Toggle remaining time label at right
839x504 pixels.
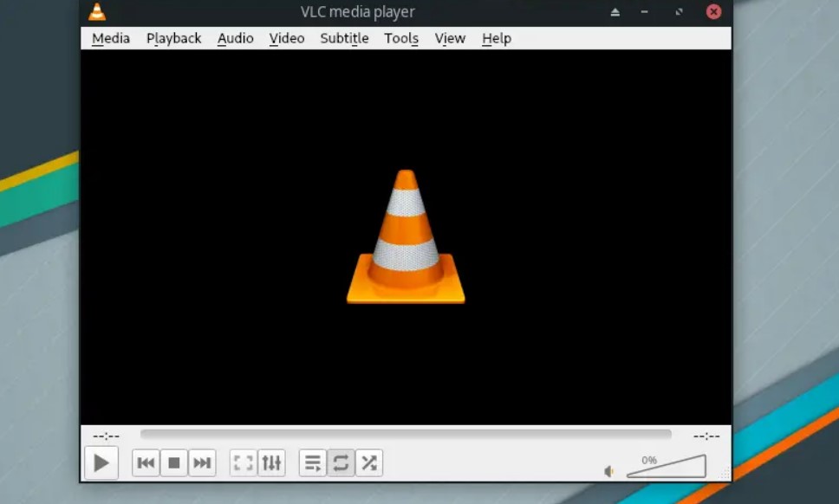click(x=706, y=436)
